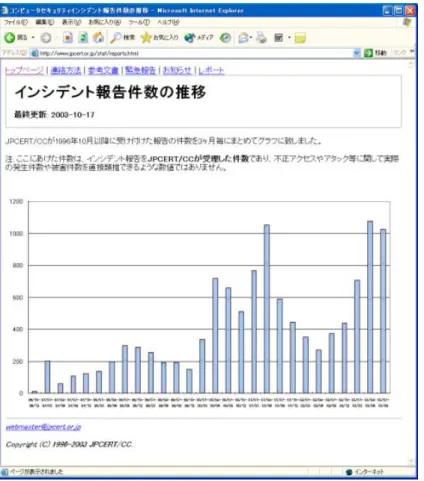The height and width of the screenshot is (481, 424).
Task: Open the Mail icon's dropdown arrow
Action: [251, 38]
